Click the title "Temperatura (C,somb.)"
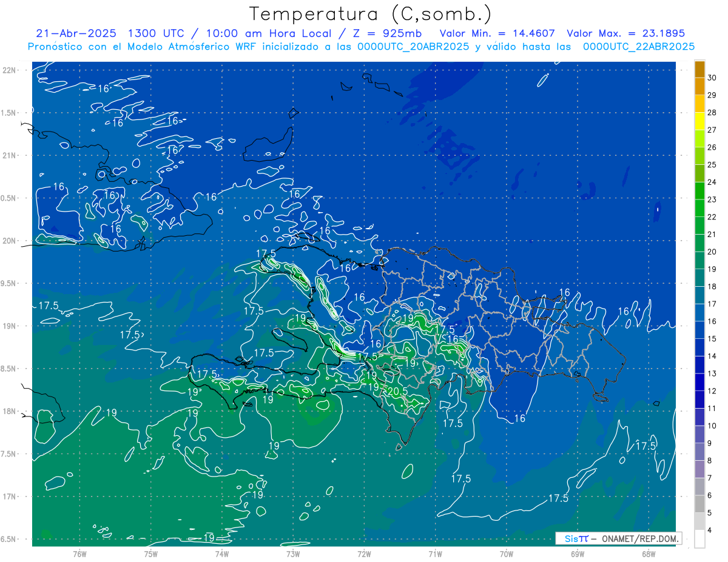This screenshot has height=562, width=728. [370, 14]
